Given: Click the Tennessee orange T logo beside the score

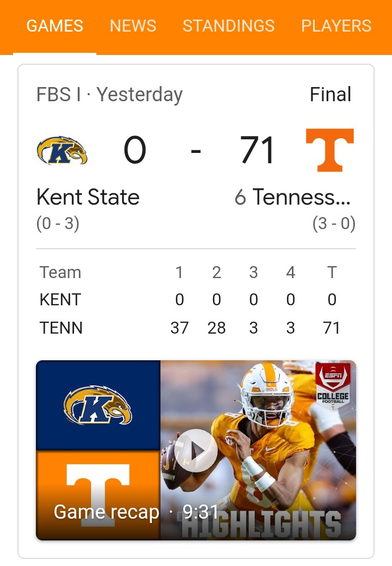Looking at the screenshot, I should 330,150.
